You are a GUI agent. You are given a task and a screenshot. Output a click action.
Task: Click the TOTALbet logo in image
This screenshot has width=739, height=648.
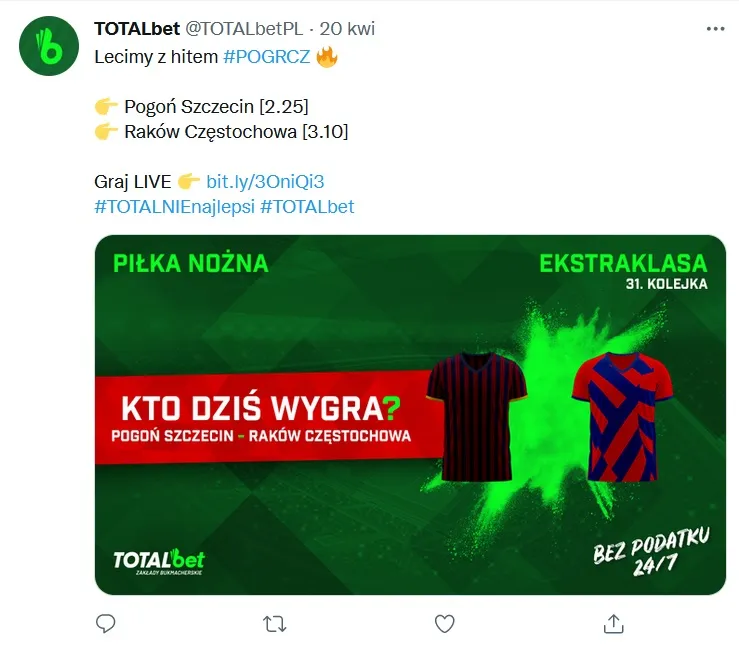point(159,561)
